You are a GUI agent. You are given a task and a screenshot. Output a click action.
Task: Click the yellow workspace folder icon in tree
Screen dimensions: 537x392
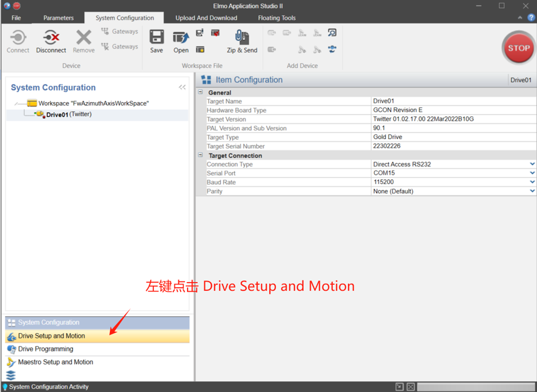point(32,103)
